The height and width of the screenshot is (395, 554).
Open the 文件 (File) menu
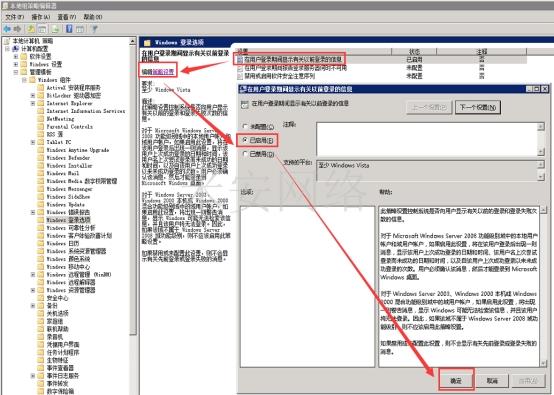[x=14, y=17]
